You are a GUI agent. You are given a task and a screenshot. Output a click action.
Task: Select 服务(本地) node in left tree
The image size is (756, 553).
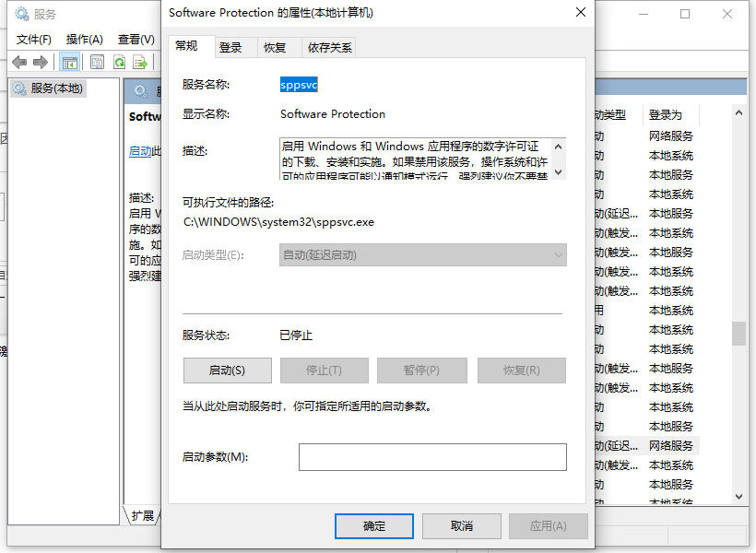pos(56,88)
